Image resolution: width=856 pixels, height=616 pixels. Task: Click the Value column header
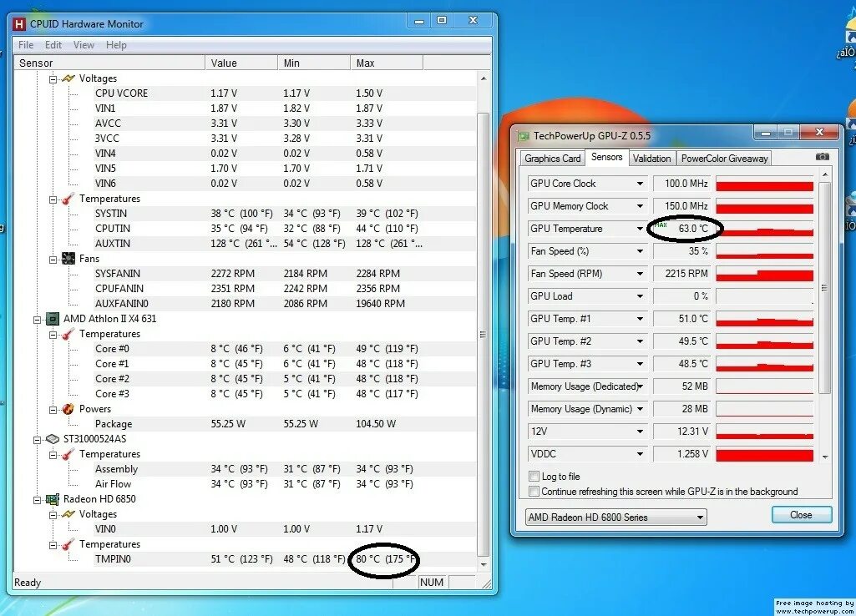click(x=241, y=63)
